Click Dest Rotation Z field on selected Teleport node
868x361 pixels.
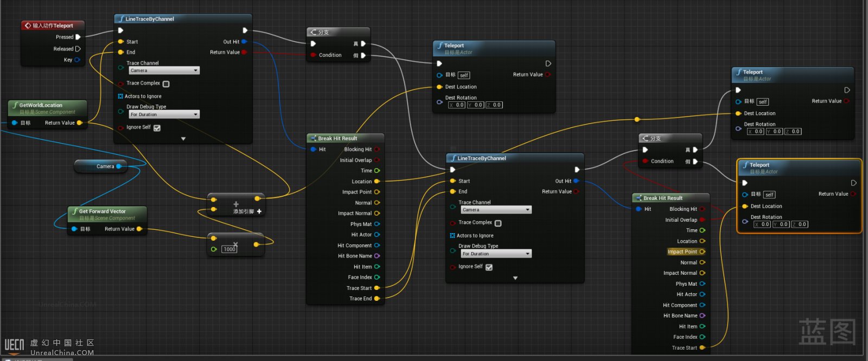[800, 224]
